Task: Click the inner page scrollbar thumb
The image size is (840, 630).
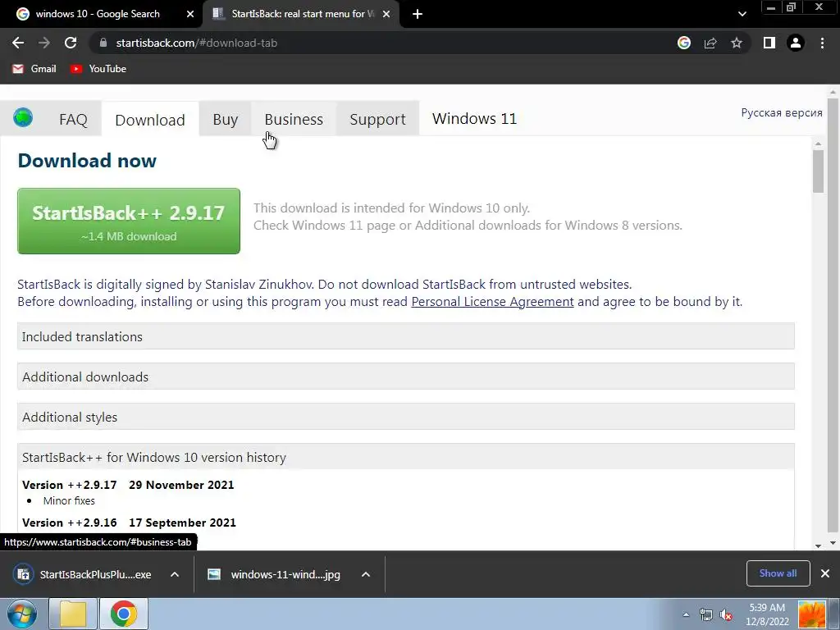Action: tap(818, 171)
